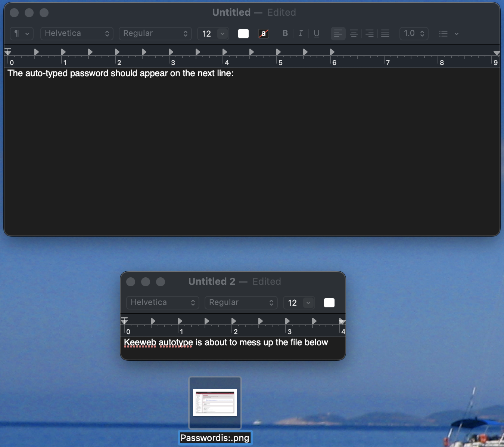
Task: Select center text alignment
Action: (354, 33)
